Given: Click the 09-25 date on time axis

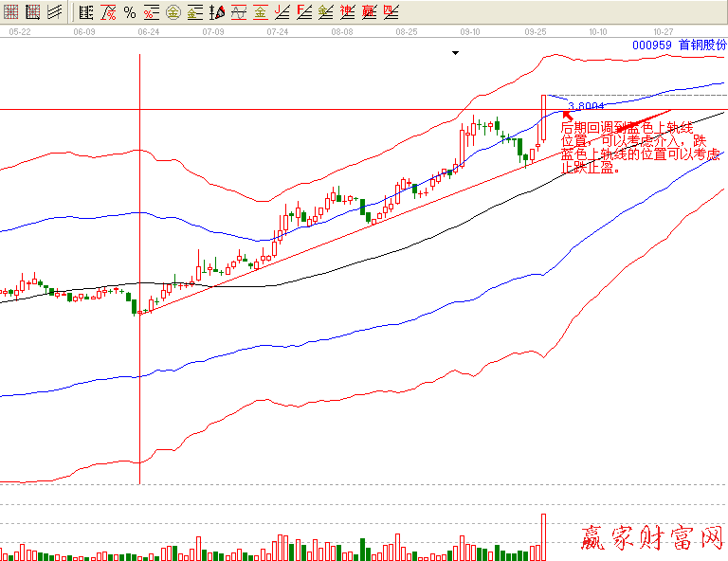Looking at the screenshot, I should tap(535, 31).
